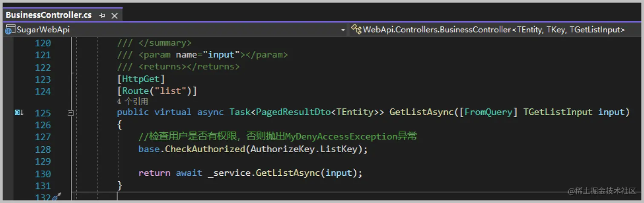Click the class icon before WebApi.Controllers.BusinessController
The image size is (644, 203).
pos(356,29)
